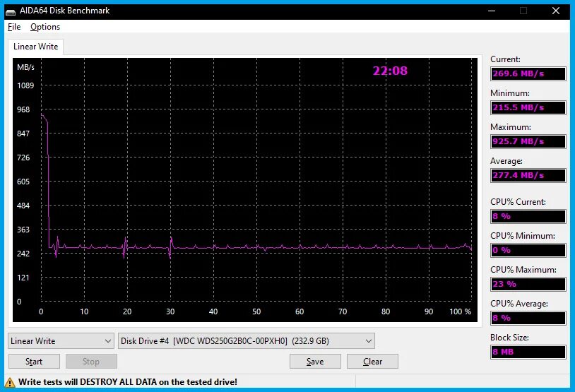This screenshot has width=575, height=392.
Task: Click the CPU% Current 8 % value
Action: pos(528,216)
